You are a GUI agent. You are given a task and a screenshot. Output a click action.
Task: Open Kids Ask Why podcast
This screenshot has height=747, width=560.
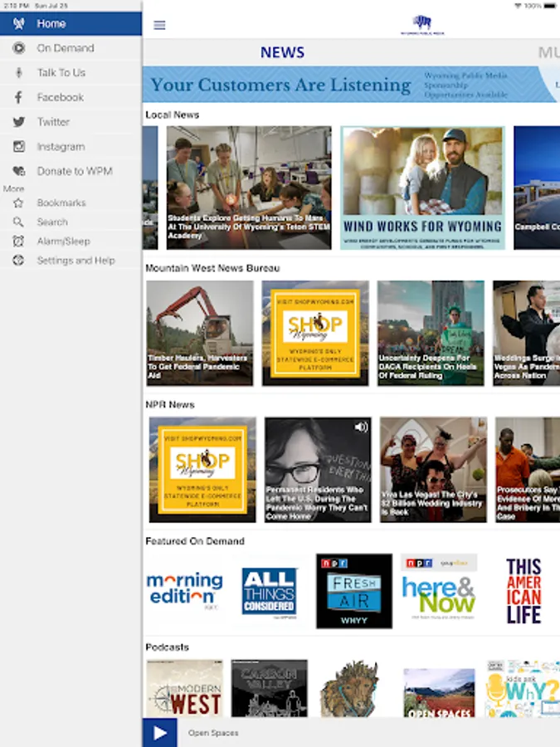(523, 688)
